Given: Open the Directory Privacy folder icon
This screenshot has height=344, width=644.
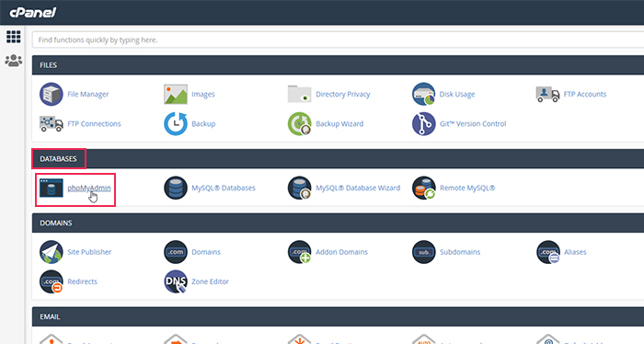Looking at the screenshot, I should click(299, 94).
